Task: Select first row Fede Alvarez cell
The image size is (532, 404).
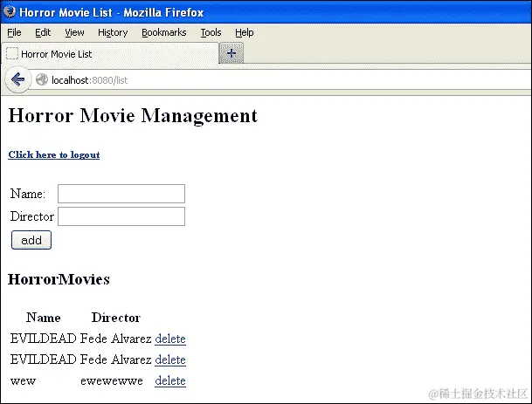Action: click(115, 339)
